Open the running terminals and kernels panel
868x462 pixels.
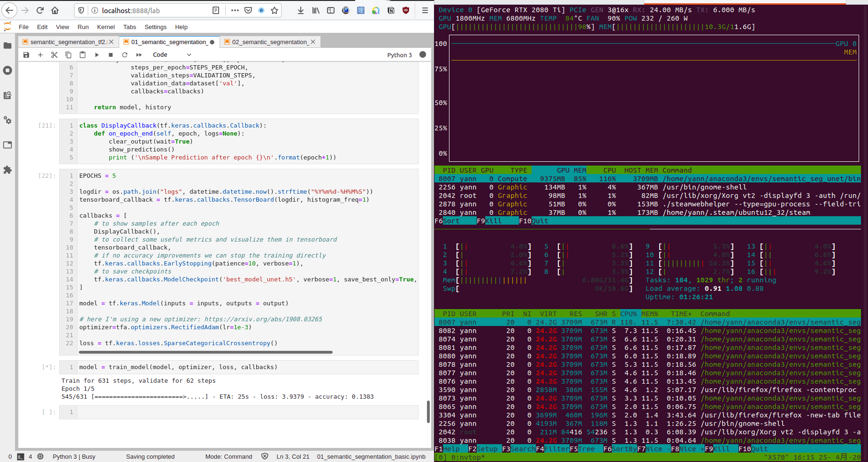8,70
